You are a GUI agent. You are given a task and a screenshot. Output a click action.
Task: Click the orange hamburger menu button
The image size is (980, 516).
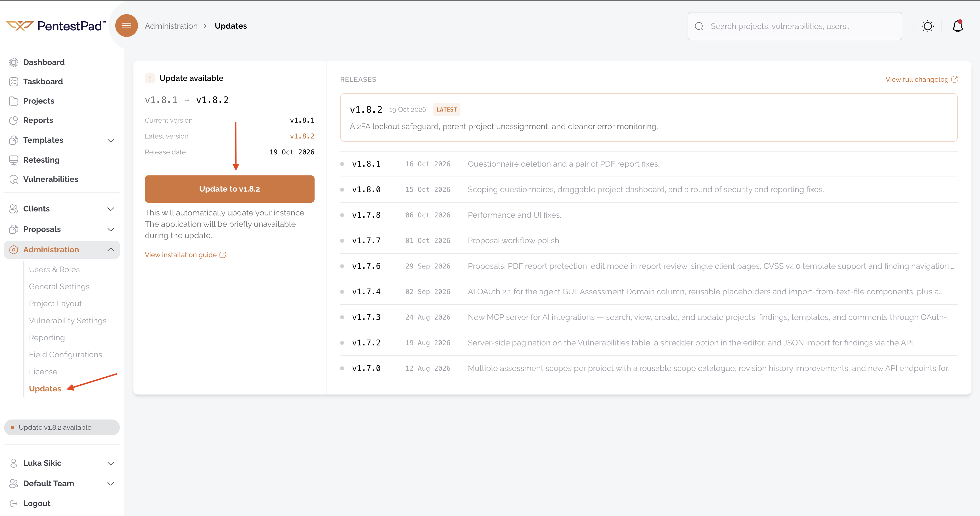pos(126,26)
